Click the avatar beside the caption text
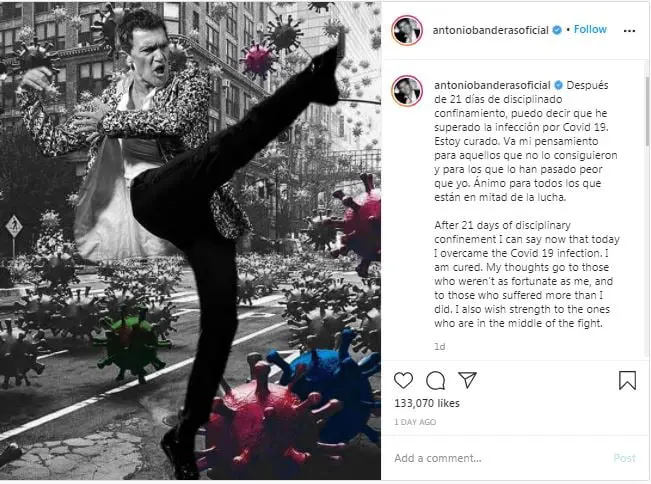 [407, 90]
